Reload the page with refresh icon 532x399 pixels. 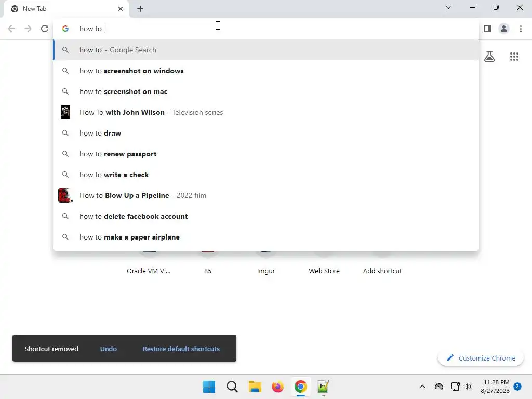pyautogui.click(x=45, y=29)
